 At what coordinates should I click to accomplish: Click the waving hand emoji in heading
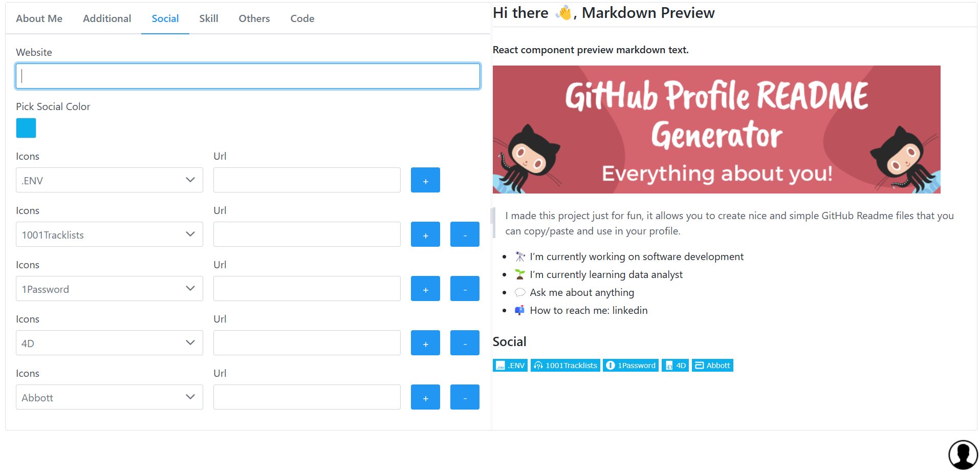tap(564, 13)
